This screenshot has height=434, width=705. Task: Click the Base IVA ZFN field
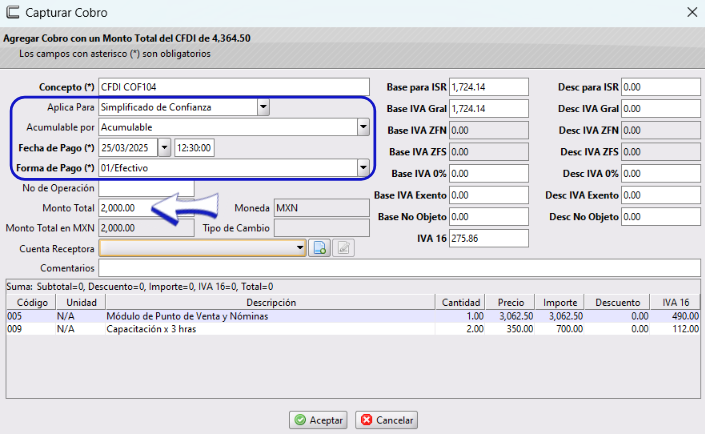click(x=489, y=130)
